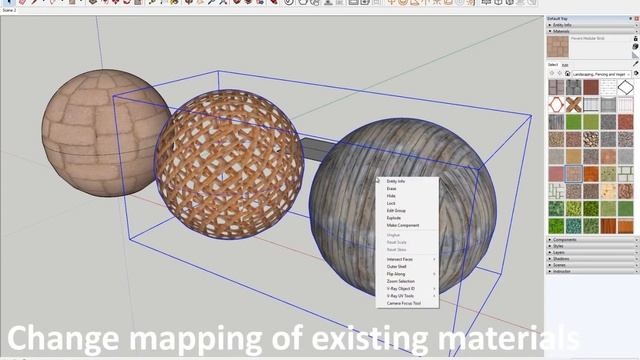Open Flip Along submenu
This screenshot has height=360, width=640.
[407, 274]
